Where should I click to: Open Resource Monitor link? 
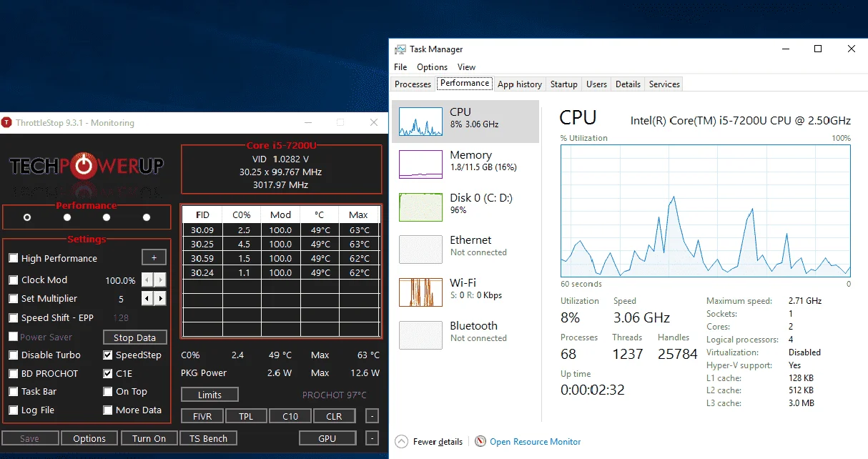pyautogui.click(x=536, y=442)
